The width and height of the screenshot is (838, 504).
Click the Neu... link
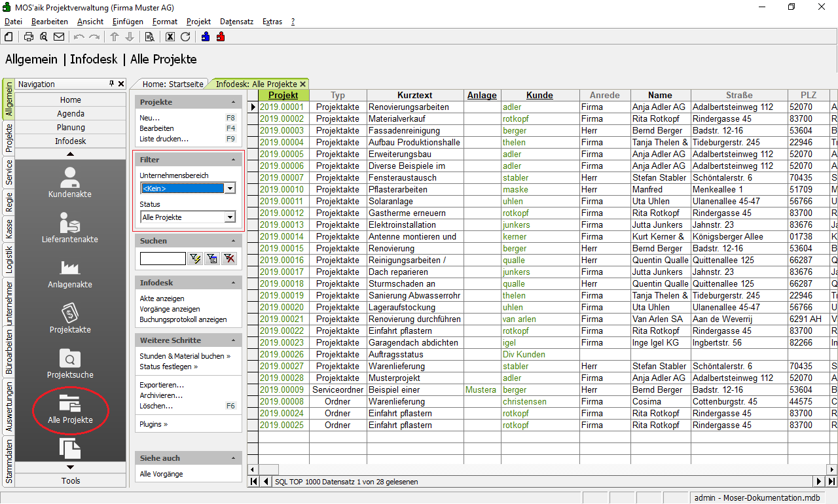[x=149, y=118]
